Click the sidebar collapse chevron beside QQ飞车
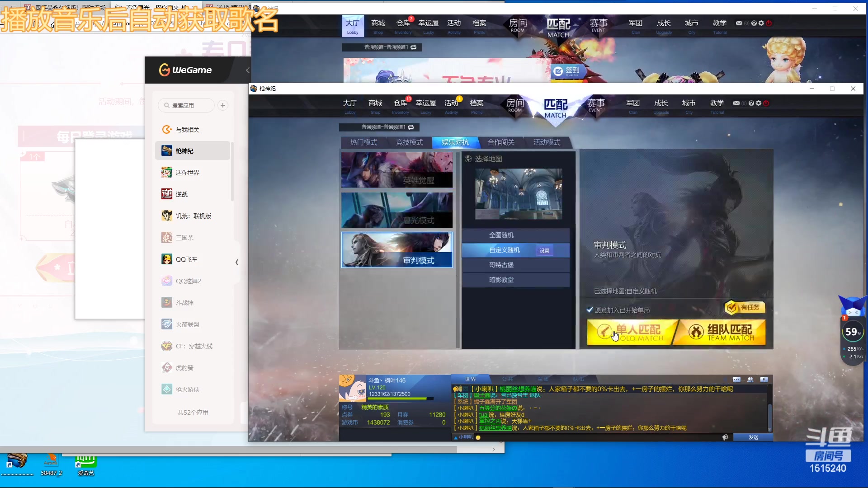The width and height of the screenshot is (868, 488). tap(237, 262)
